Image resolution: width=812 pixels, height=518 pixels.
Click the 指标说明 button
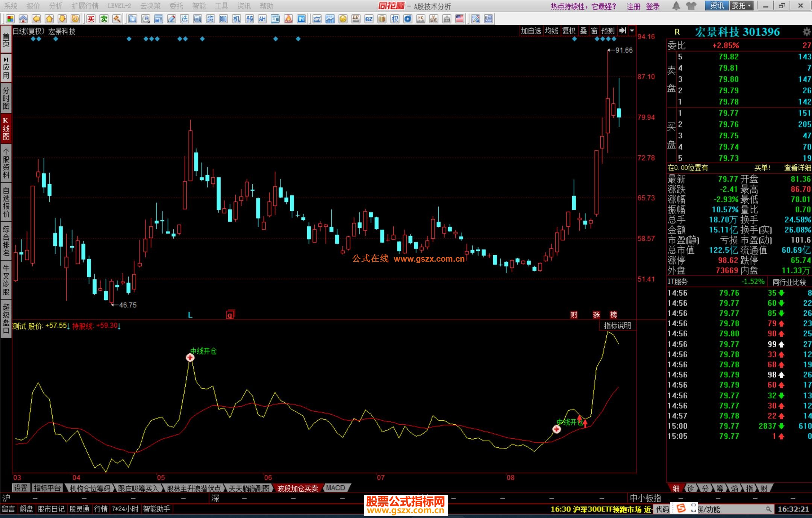click(x=617, y=326)
